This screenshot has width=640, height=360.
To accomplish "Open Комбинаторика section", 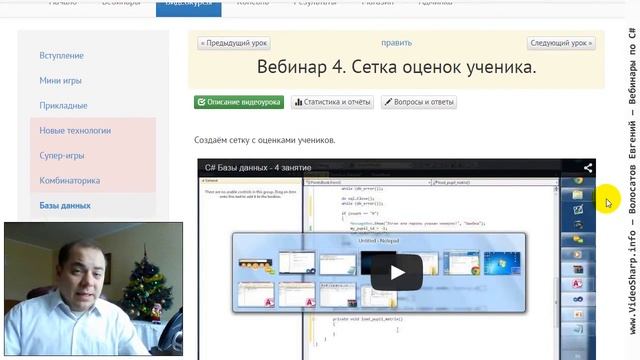I will tap(69, 180).
